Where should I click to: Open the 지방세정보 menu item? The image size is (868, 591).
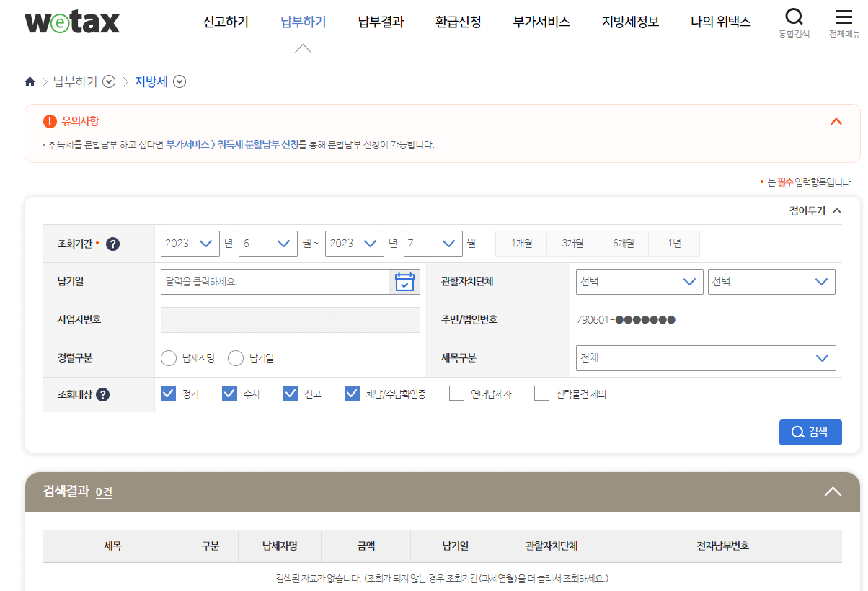click(629, 22)
